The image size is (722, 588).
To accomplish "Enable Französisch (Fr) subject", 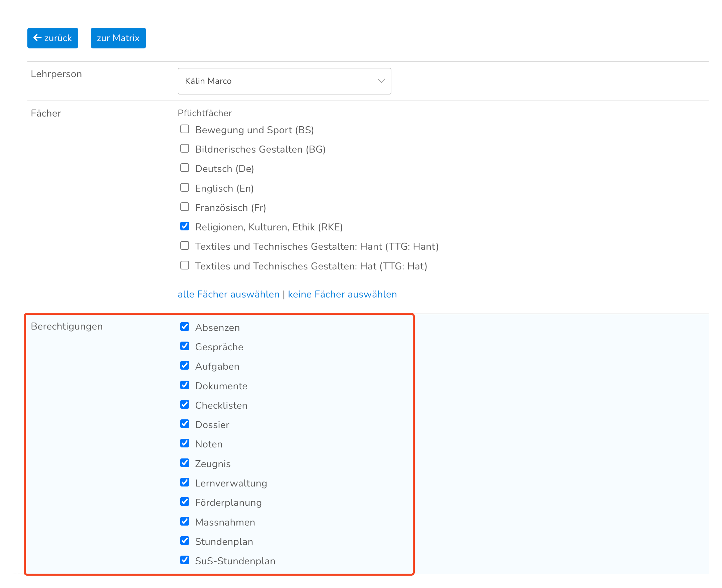I will click(x=185, y=207).
